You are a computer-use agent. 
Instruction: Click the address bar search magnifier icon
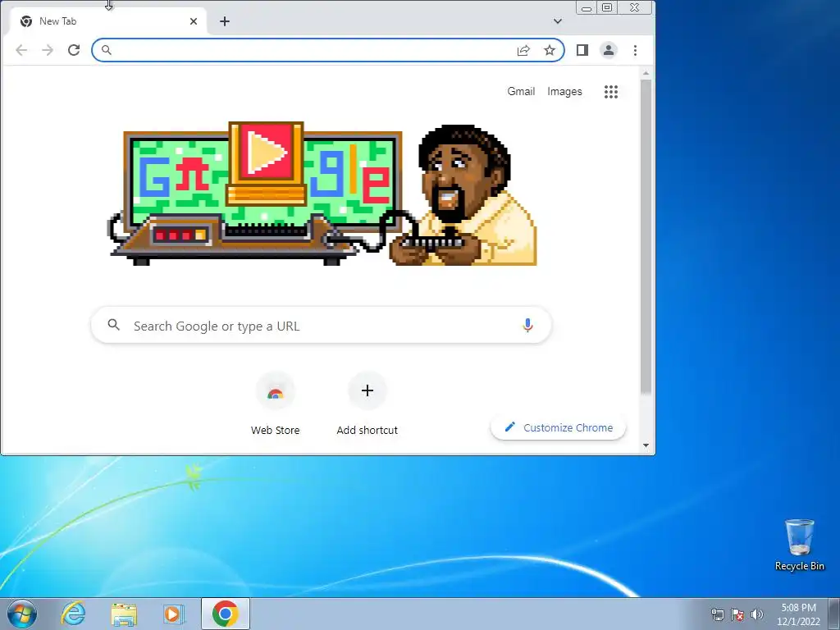pos(106,50)
